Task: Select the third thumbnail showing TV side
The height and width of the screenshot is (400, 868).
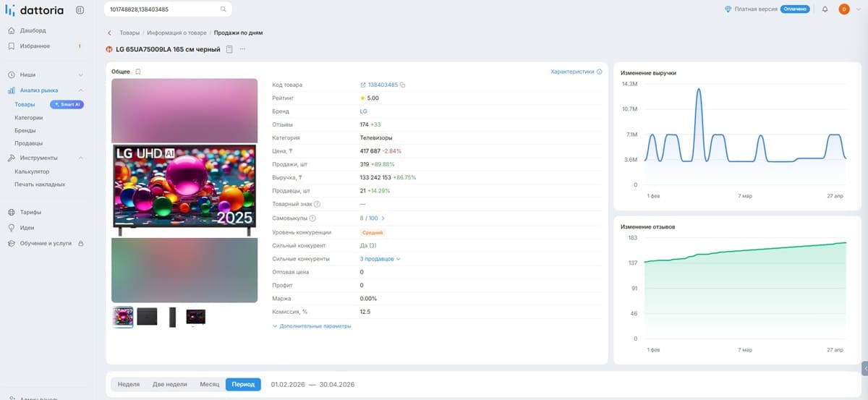Action: click(172, 317)
